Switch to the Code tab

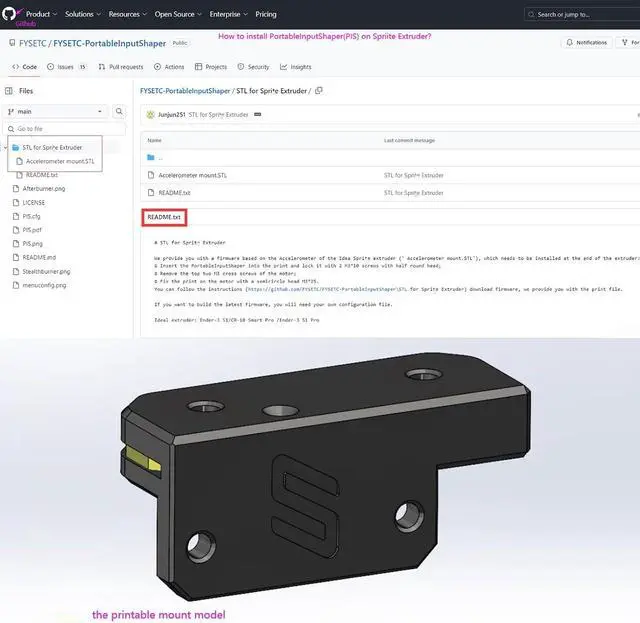click(24, 67)
